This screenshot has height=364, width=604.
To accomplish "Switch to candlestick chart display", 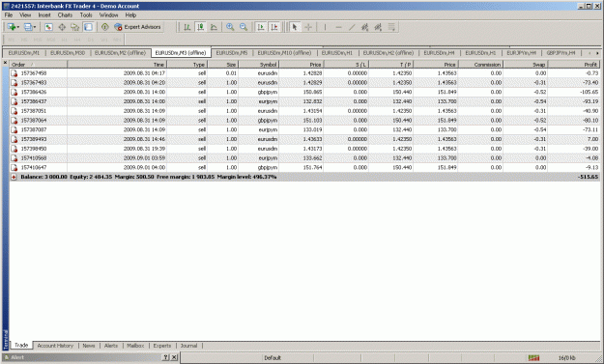I will coord(201,27).
